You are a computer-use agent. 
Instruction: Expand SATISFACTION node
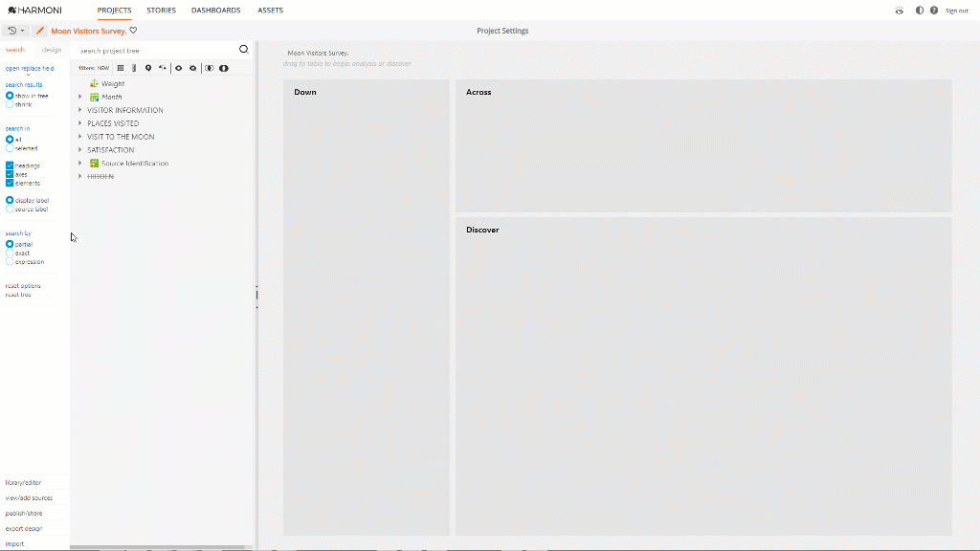coord(80,150)
